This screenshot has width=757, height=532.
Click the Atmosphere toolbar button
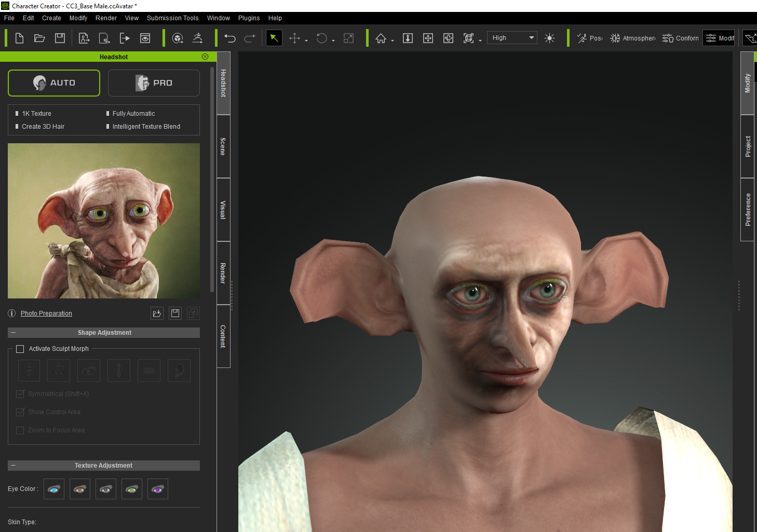pyautogui.click(x=632, y=38)
